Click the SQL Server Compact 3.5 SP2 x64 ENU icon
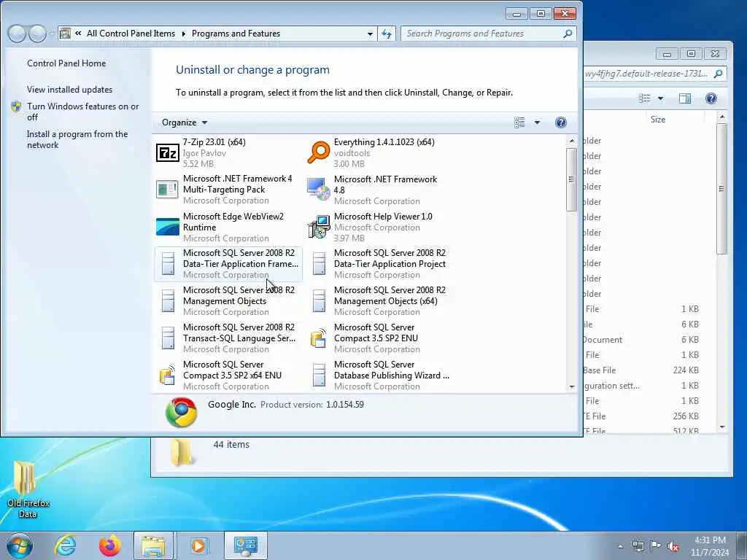747x560 pixels. click(168, 375)
